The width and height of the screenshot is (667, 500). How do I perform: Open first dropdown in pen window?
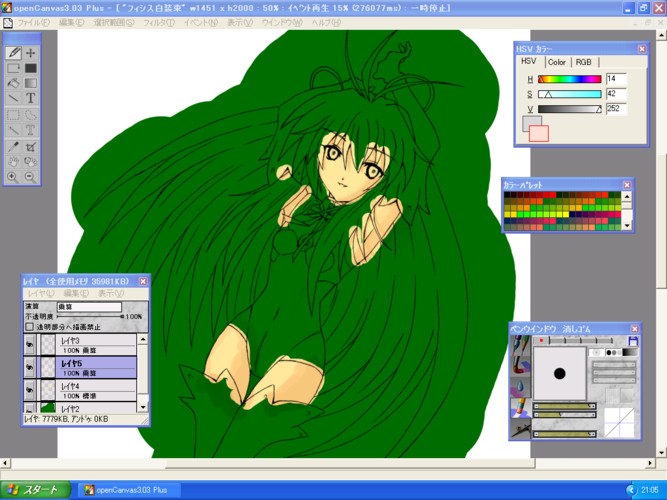click(x=614, y=365)
